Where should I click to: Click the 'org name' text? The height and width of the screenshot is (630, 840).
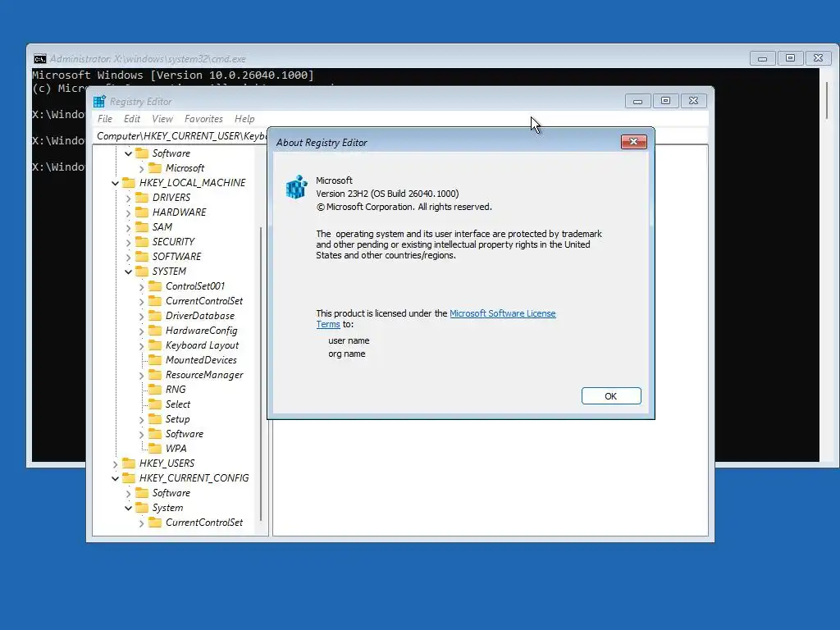[347, 354]
